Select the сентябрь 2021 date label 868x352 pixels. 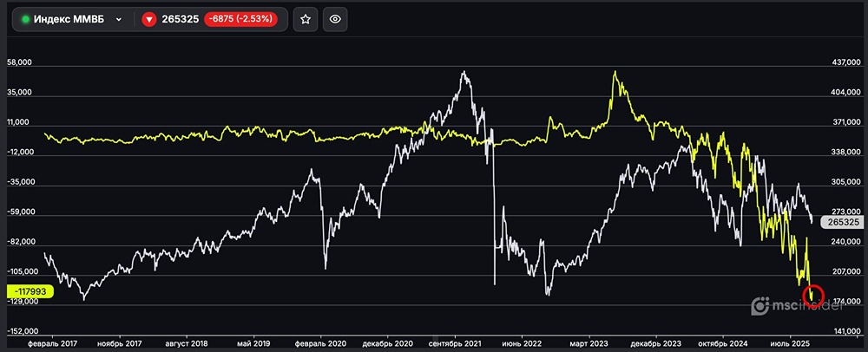456,342
